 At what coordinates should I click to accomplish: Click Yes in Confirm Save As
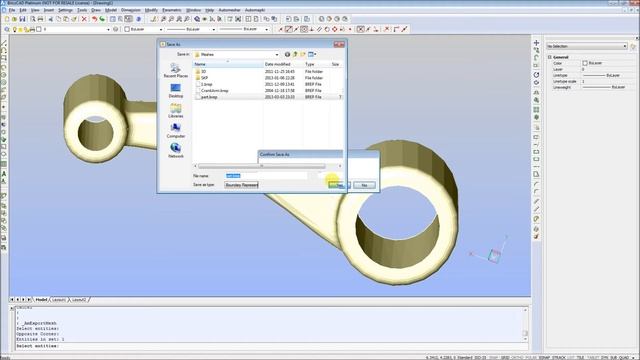pyautogui.click(x=338, y=185)
